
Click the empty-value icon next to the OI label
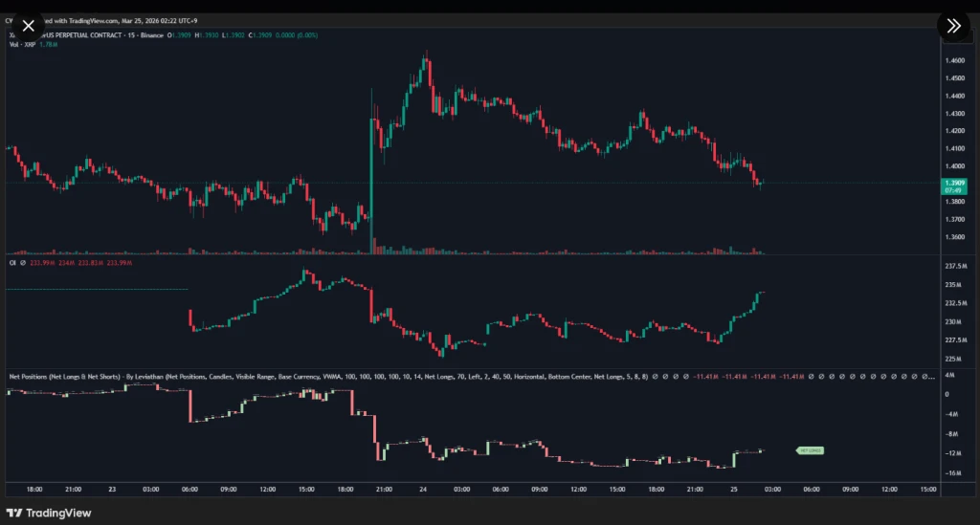23,263
